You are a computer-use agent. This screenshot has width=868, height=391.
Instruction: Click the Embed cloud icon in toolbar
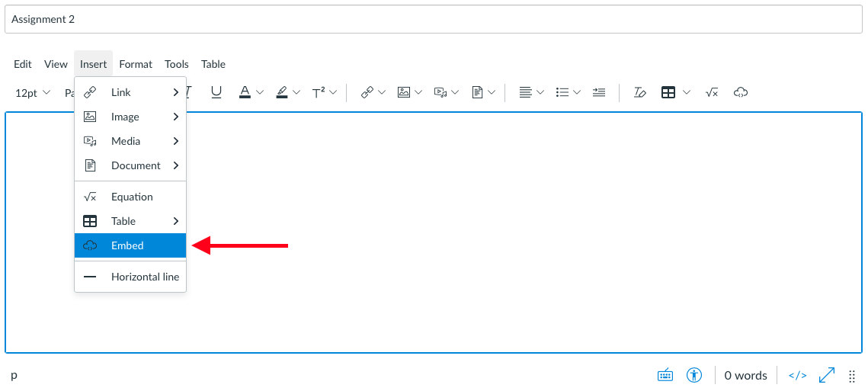[x=740, y=92]
